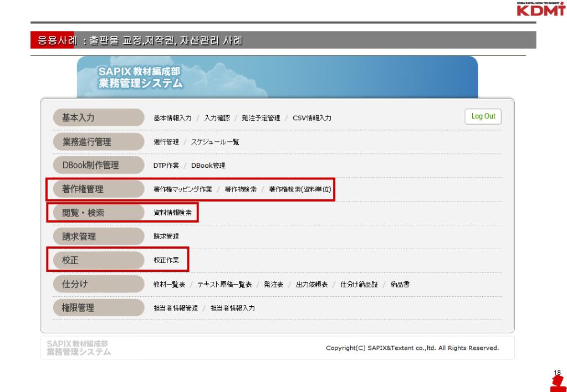The image size is (567, 392).
Task: Go to the 発注表 link
Action: pos(273,285)
